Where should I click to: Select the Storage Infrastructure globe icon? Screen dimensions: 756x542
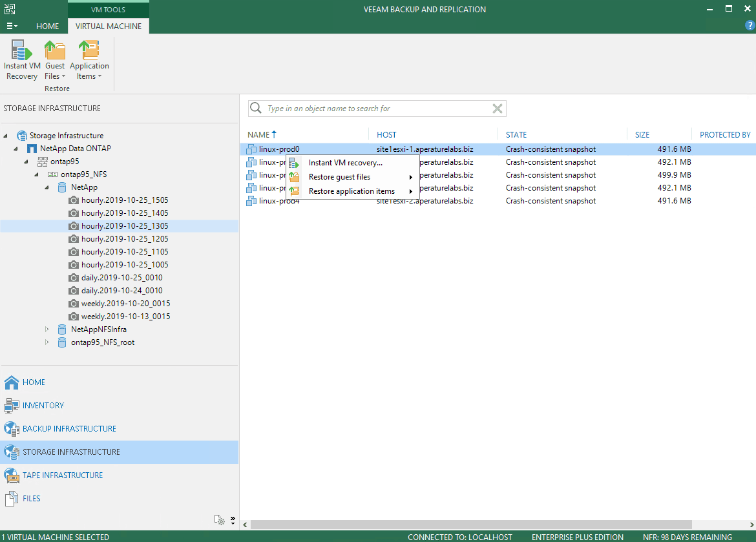tap(22, 136)
